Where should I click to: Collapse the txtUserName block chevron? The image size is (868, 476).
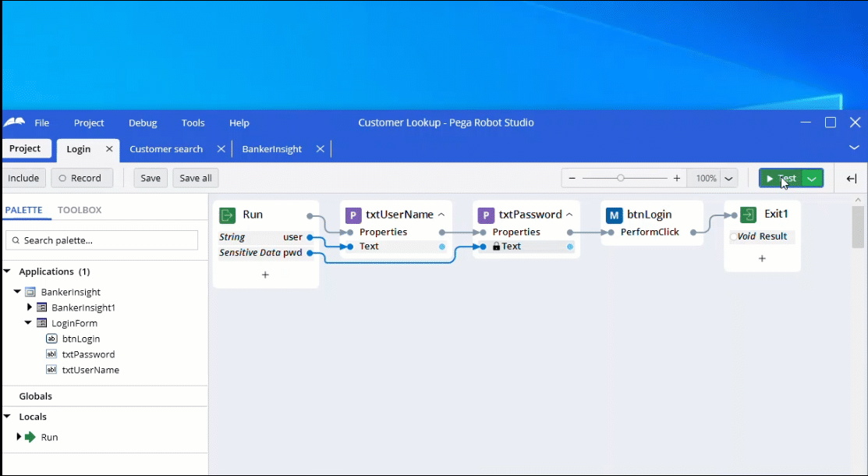(x=441, y=215)
